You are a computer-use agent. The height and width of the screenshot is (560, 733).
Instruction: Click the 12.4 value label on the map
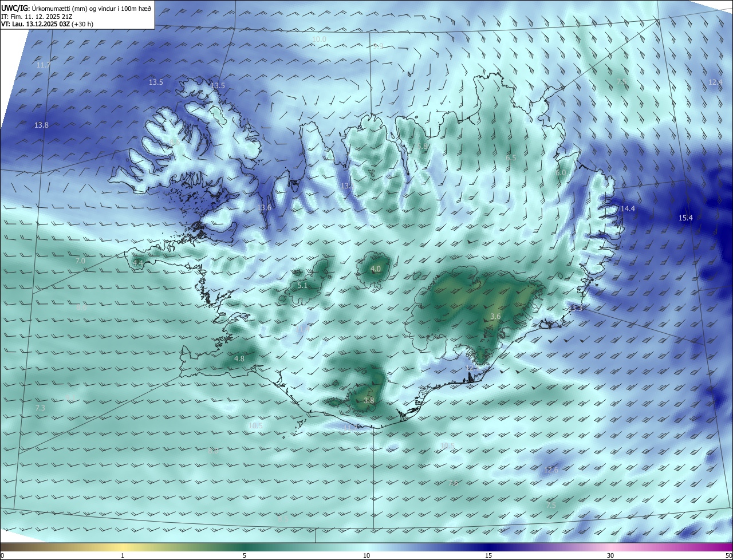(716, 82)
